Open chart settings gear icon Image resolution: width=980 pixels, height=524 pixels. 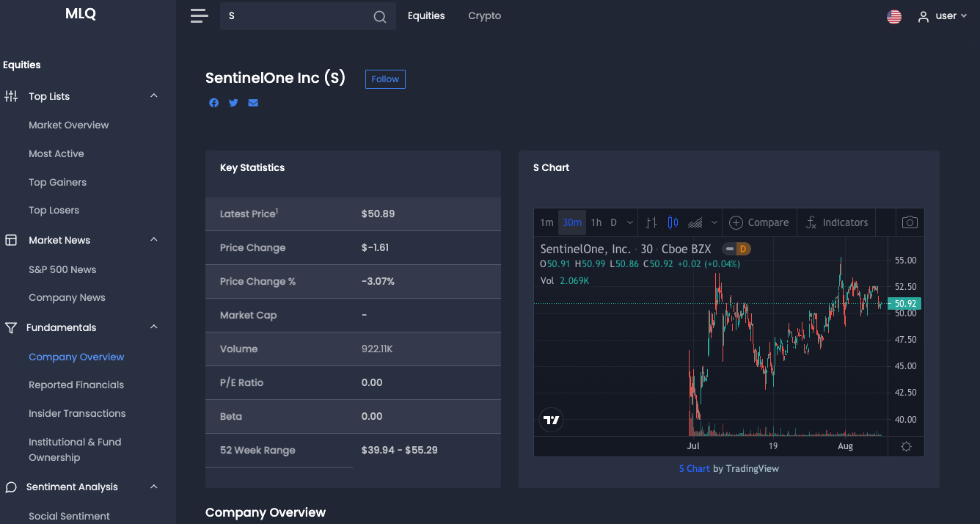(906, 446)
